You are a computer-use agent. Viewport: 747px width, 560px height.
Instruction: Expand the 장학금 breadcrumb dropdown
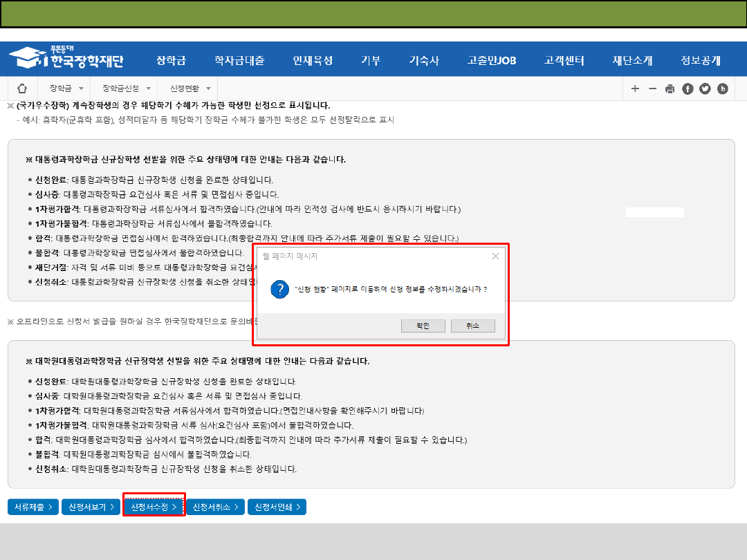pos(81,88)
